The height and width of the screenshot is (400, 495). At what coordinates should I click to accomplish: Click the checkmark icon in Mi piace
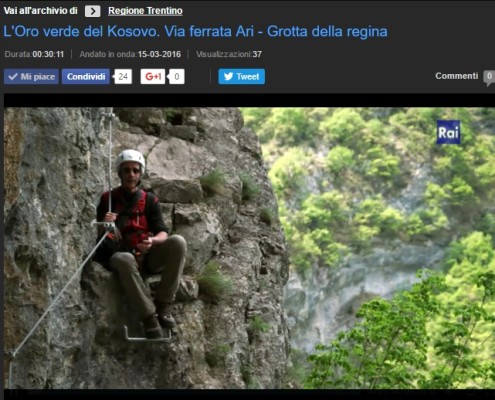pyautogui.click(x=13, y=77)
